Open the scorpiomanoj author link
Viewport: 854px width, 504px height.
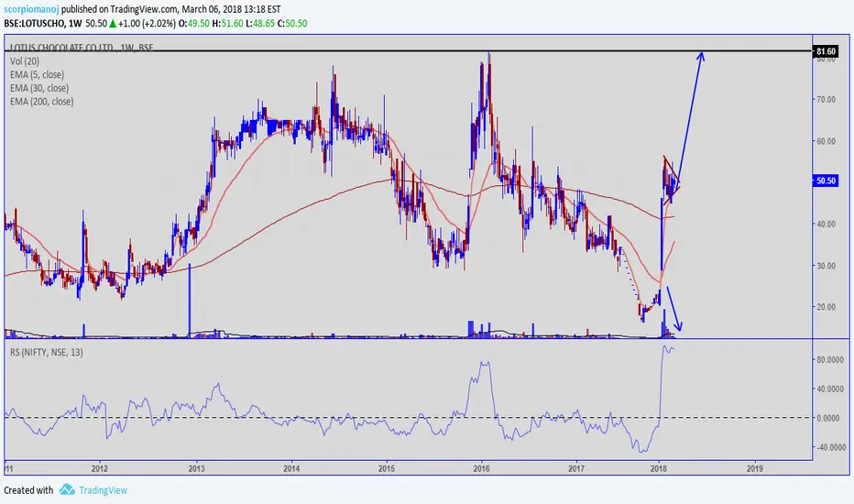point(31,9)
